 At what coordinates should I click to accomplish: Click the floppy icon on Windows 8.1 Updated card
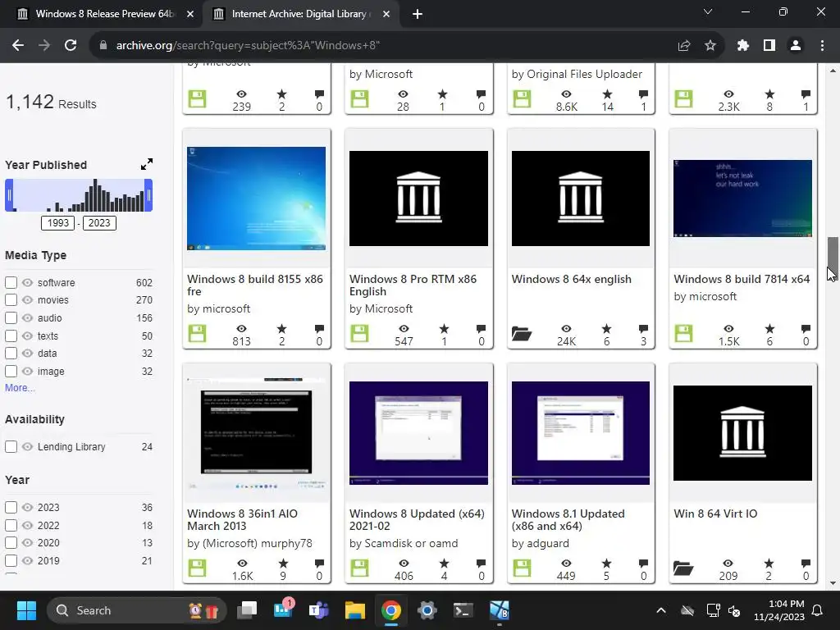coord(521,568)
